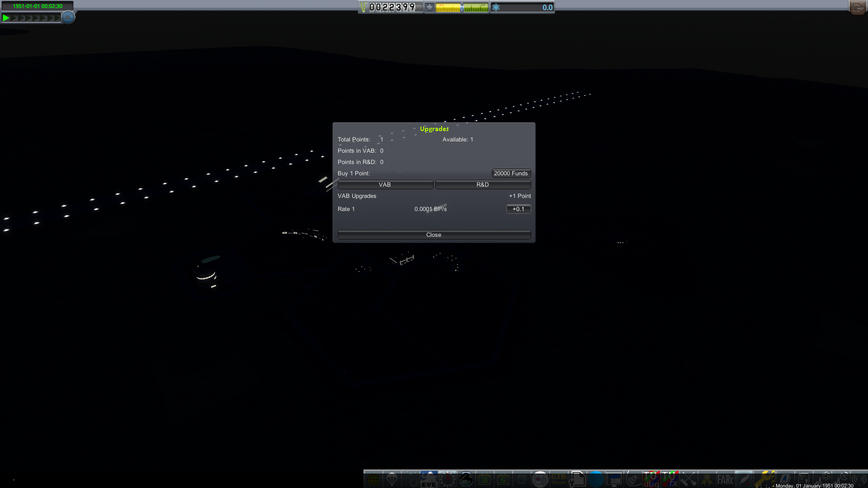Click the TU dbg toolbar icon

651,479
